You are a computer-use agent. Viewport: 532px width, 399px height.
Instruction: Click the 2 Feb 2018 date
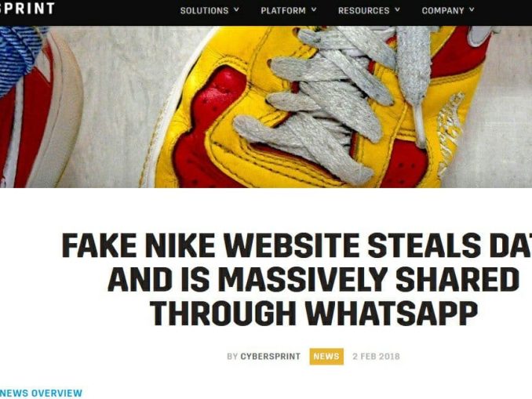376,357
